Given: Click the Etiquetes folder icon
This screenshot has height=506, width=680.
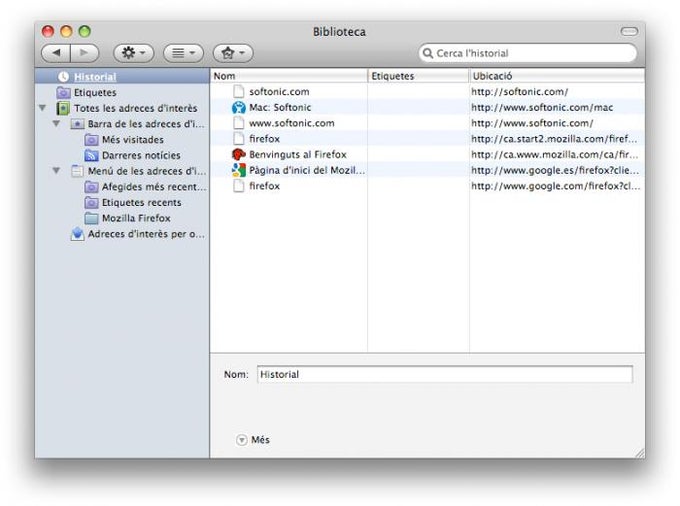Looking at the screenshot, I should (x=63, y=92).
